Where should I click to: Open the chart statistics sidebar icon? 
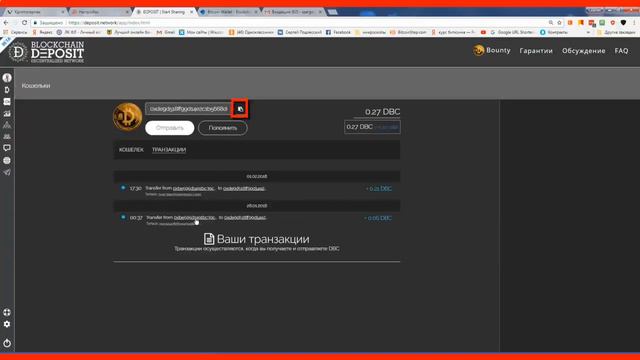[x=7, y=113]
